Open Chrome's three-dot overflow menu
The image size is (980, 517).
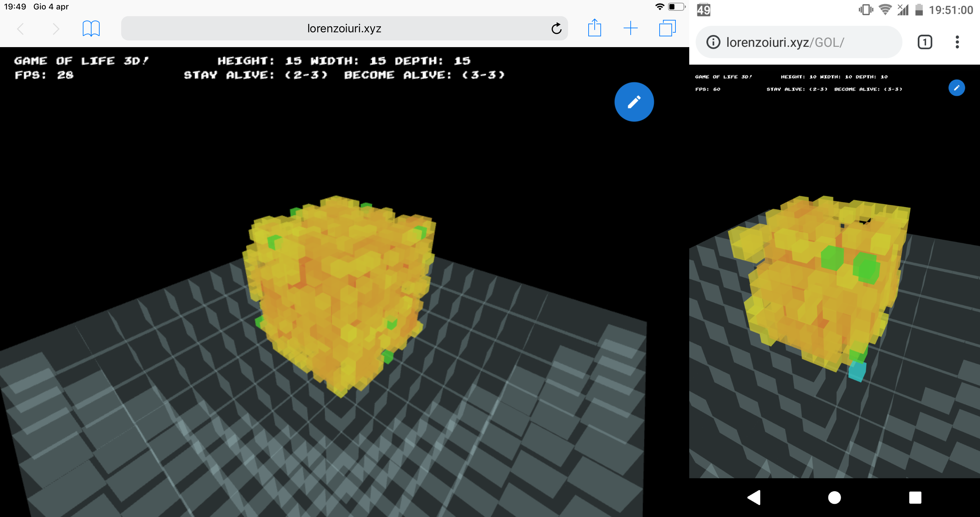(x=957, y=42)
